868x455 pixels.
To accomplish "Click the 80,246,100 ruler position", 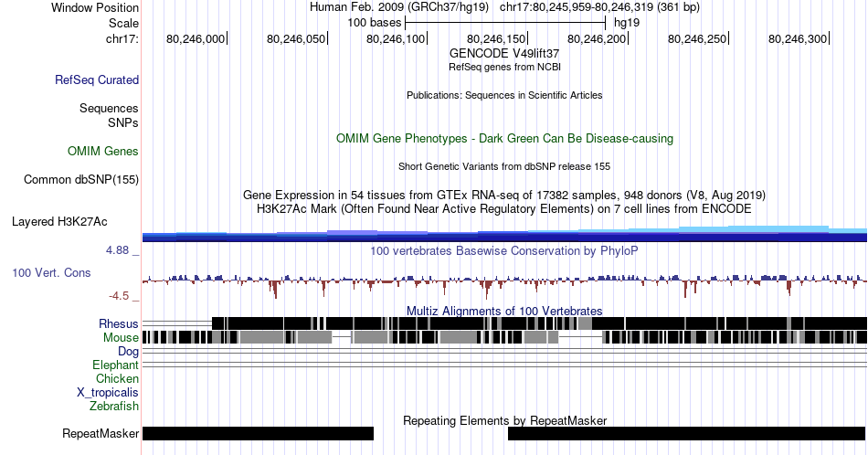I will coord(396,38).
